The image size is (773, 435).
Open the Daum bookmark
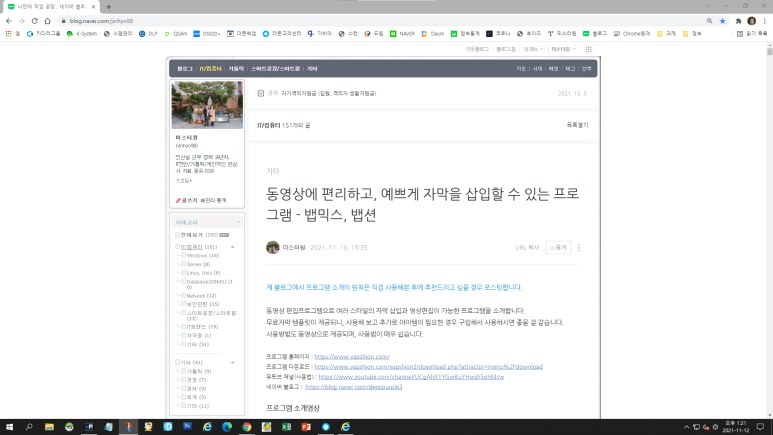click(432, 34)
